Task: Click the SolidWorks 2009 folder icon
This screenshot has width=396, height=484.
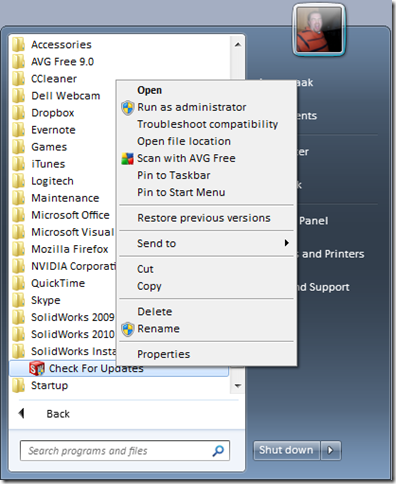Action: (19, 317)
